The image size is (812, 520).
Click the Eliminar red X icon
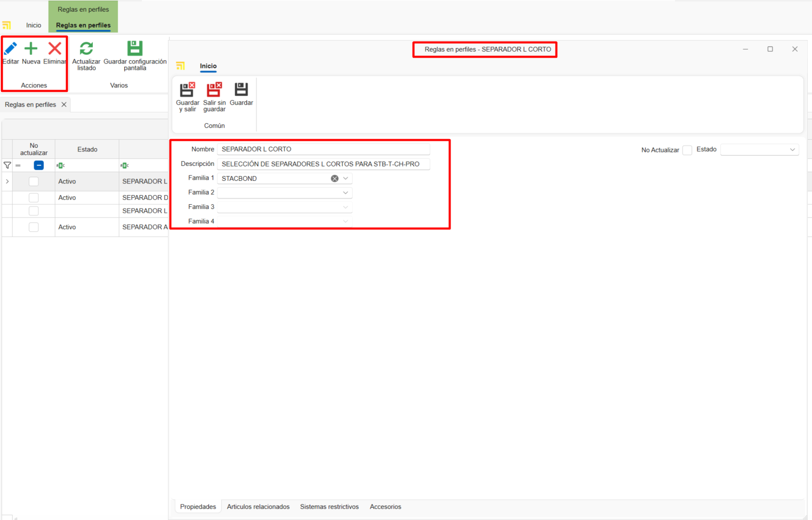(54, 49)
